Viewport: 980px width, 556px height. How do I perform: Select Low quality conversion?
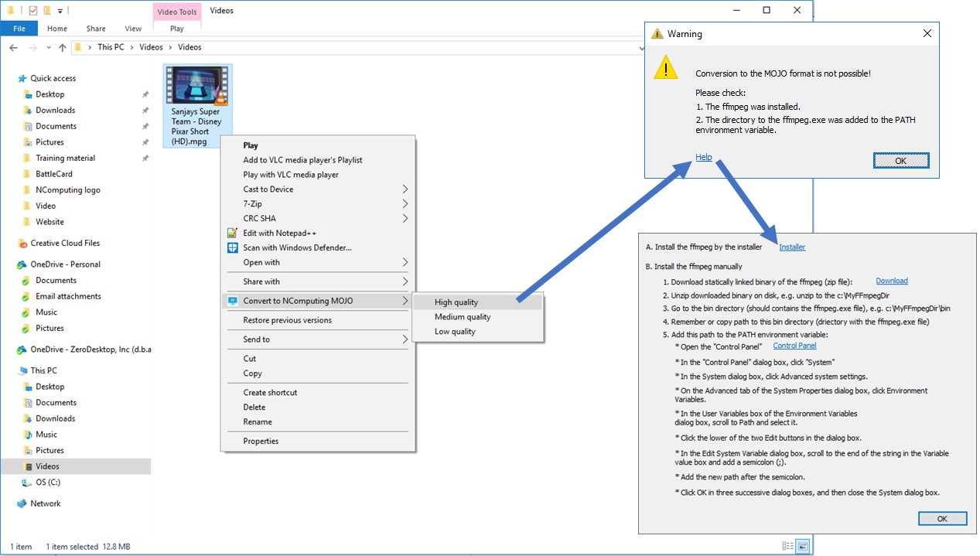(478, 332)
